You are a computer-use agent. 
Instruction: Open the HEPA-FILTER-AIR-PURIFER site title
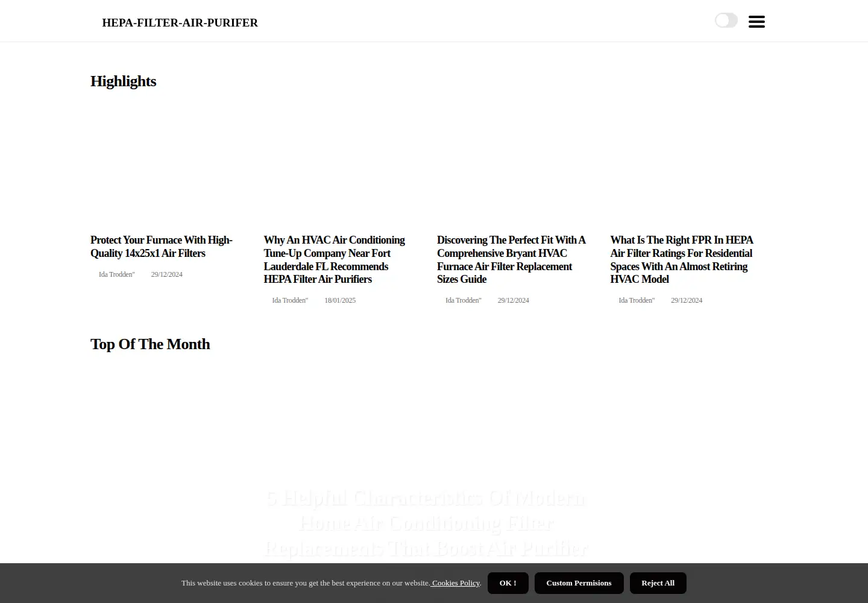pos(180,23)
